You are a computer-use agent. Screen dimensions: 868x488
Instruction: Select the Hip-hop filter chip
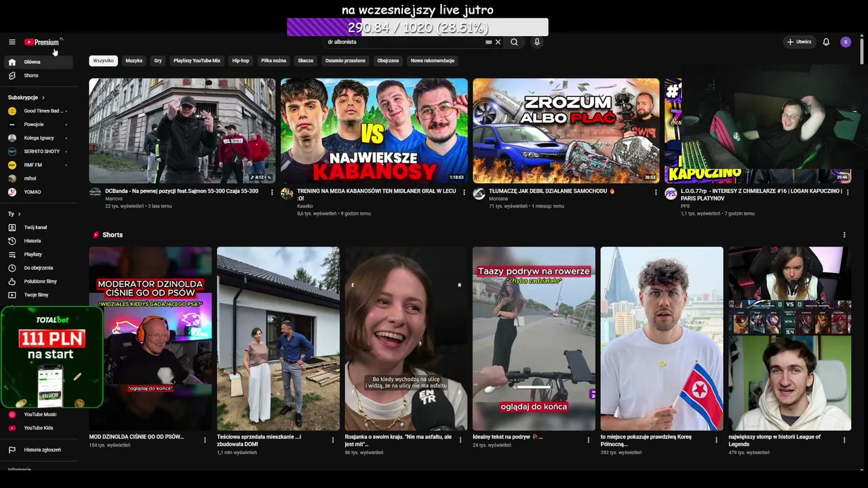click(241, 60)
